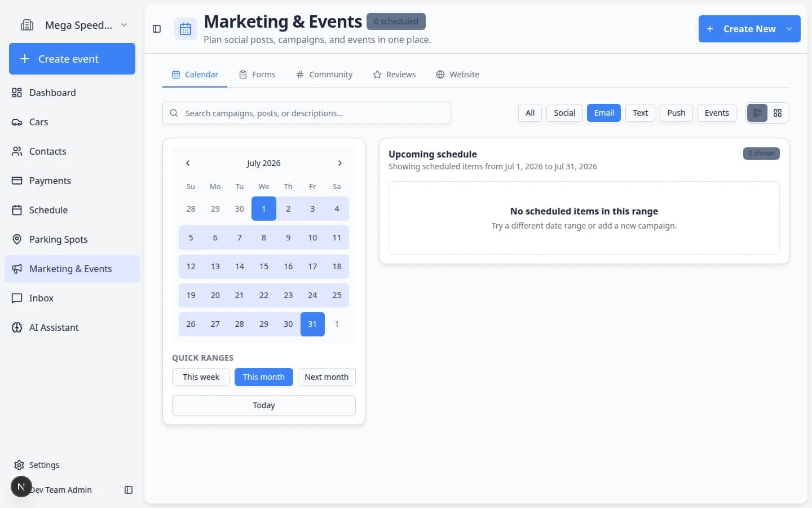The image size is (812, 508).
Task: Filter schedule by Events
Action: point(717,113)
